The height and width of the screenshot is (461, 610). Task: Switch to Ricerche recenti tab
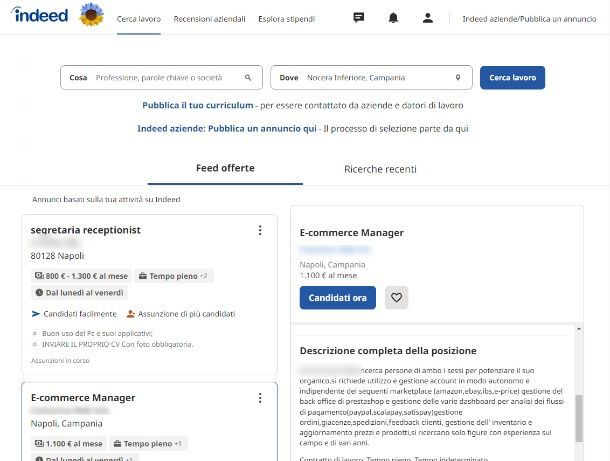click(380, 169)
